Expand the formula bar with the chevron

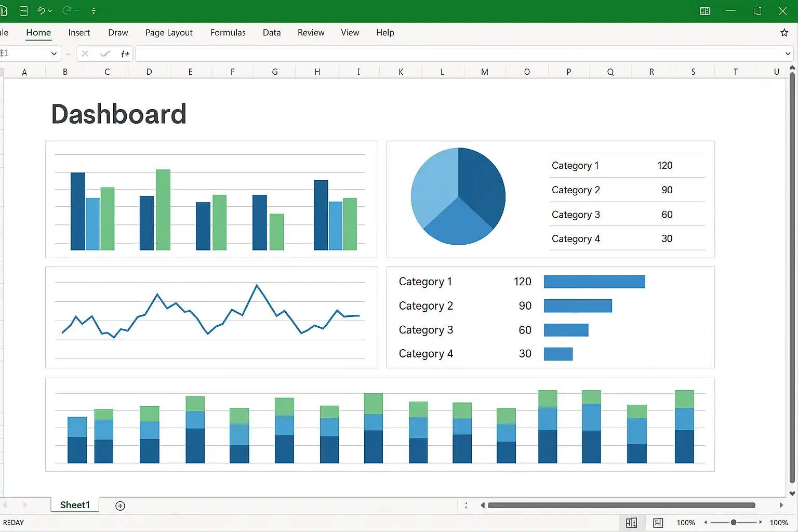pyautogui.click(x=788, y=54)
